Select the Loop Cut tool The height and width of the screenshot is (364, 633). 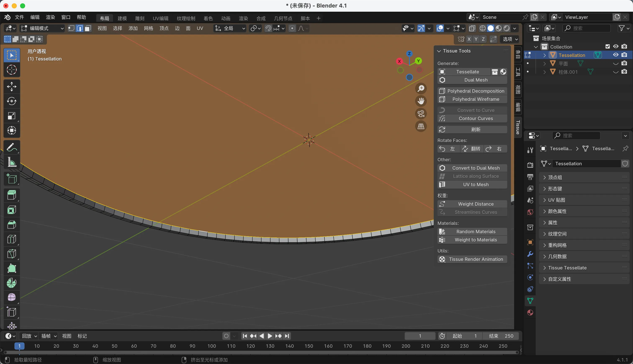point(12,239)
